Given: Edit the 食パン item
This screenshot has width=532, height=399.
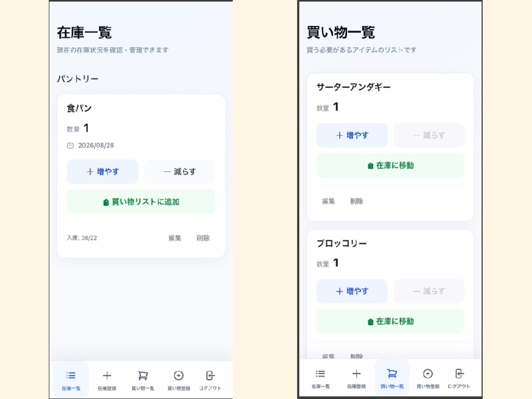Looking at the screenshot, I should coord(175,238).
